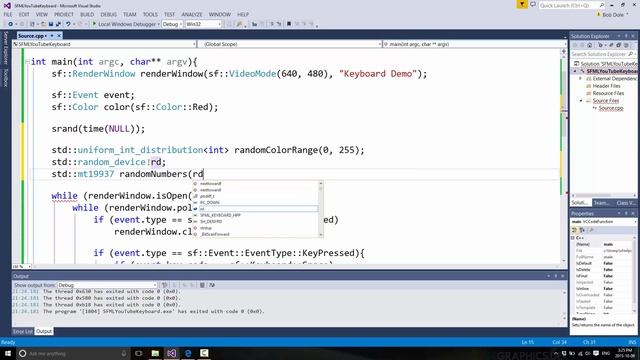640x360 pixels.
Task: Click the Search Solution Explorer field
Action: 602,54
